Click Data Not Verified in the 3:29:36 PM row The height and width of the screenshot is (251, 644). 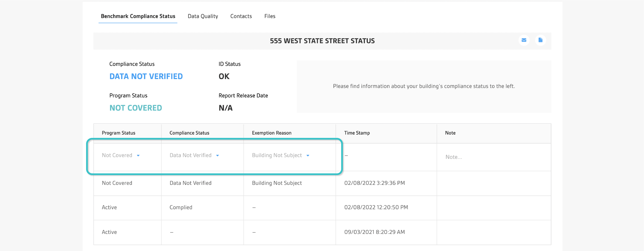point(191,183)
